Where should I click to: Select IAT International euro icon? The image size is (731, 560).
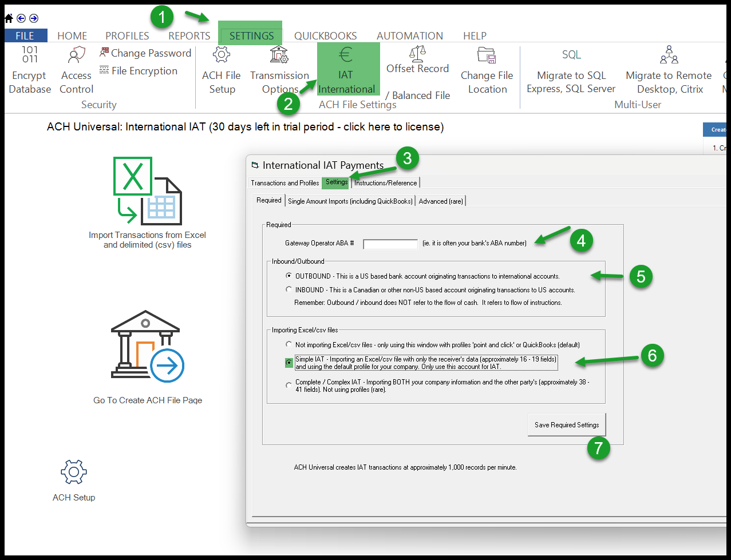coord(346,55)
